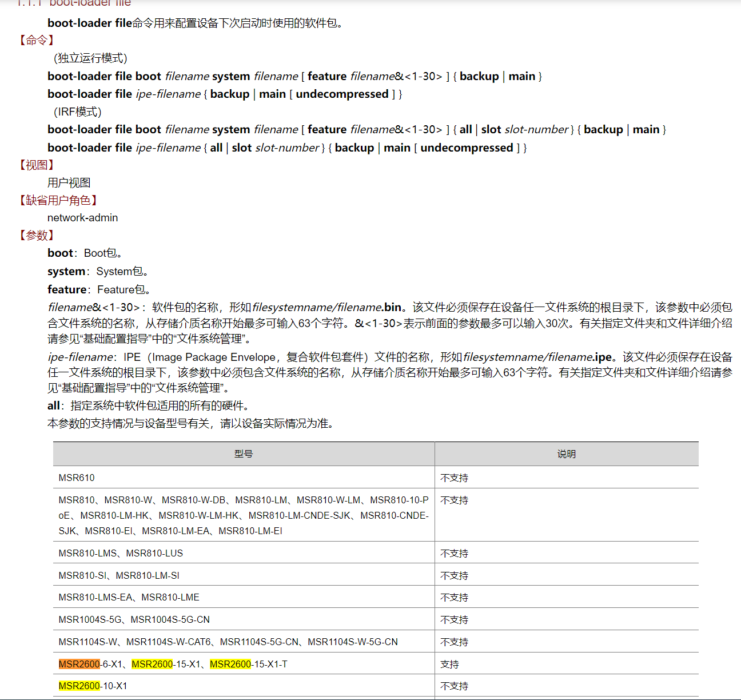This screenshot has height=700, width=741.
Task: Click the 'MSR1004S-5G、MSR1004S-5G-CN' cell
Action: pyautogui.click(x=244, y=619)
